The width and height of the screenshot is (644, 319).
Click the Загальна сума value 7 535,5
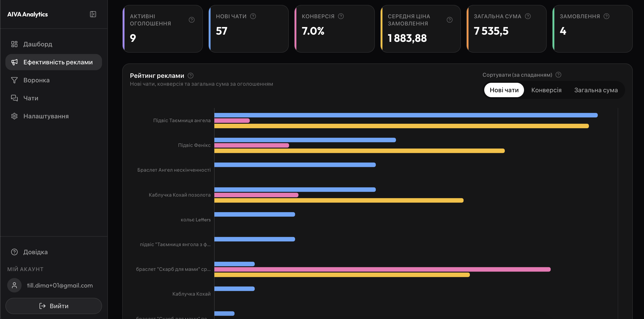pos(491,31)
